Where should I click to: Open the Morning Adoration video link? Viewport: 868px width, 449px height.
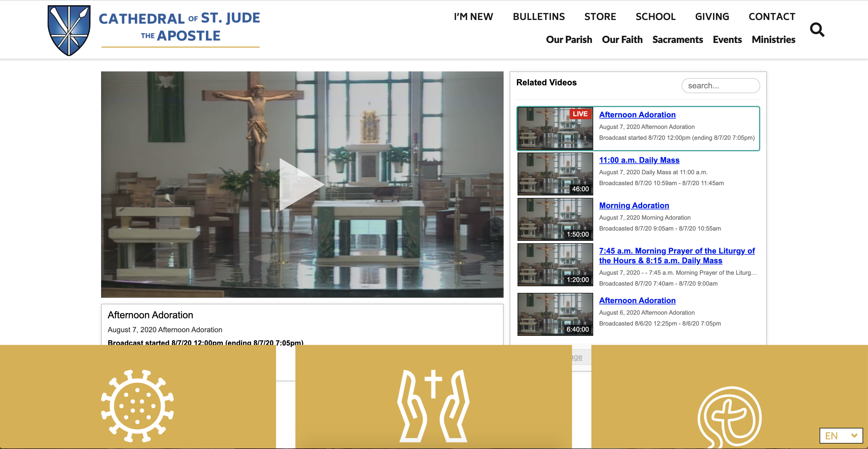(x=634, y=205)
